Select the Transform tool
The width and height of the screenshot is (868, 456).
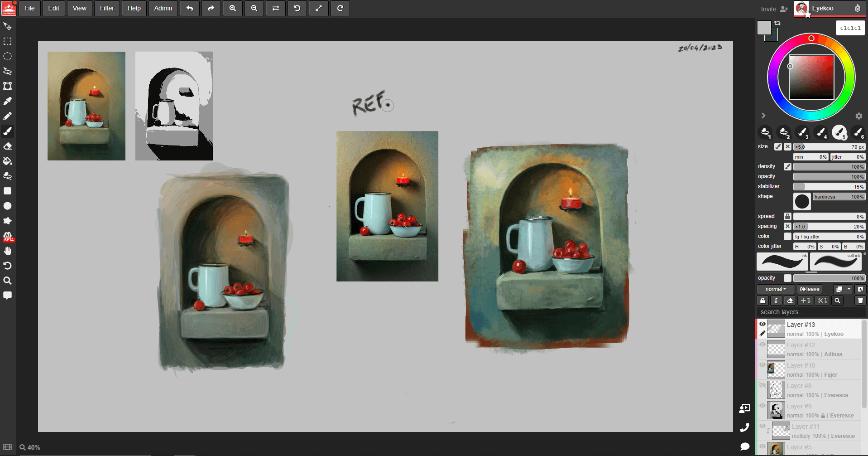(8, 86)
